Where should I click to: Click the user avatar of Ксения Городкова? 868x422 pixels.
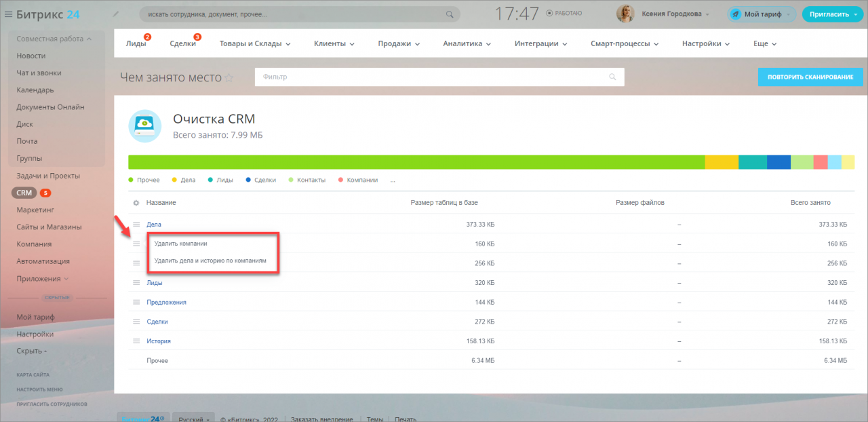pos(625,14)
